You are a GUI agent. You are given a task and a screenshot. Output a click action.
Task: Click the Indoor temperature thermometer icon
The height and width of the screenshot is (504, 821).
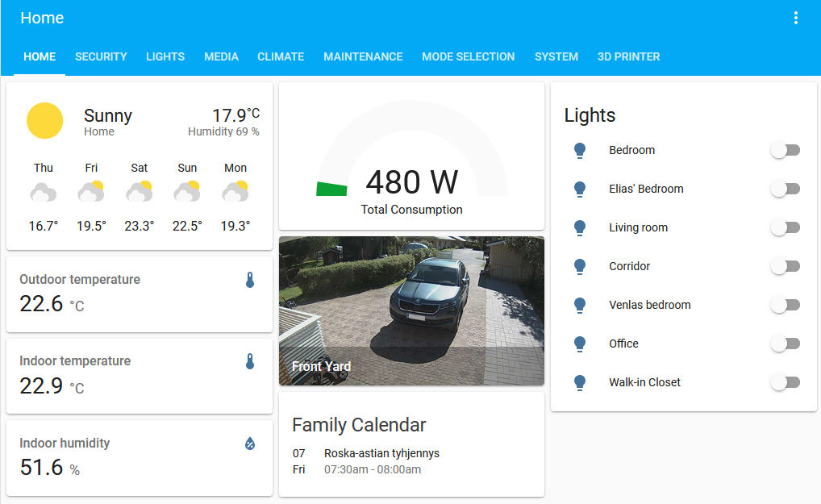point(250,361)
